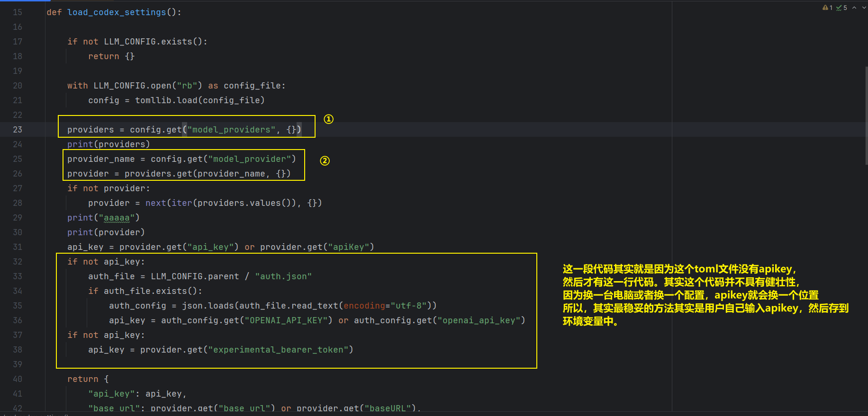Click the 'print(providers)' statement
Image resolution: width=868 pixels, height=416 pixels.
pos(108,144)
